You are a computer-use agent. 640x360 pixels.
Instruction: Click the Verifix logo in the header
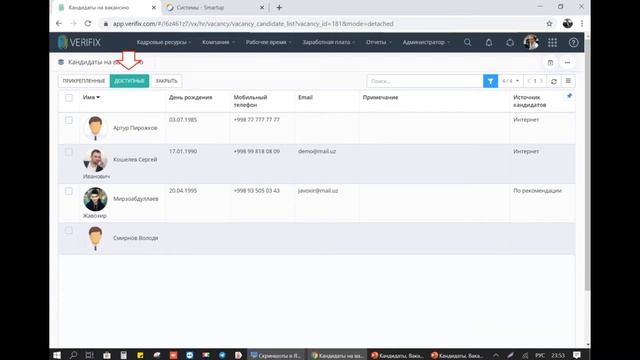(79, 42)
